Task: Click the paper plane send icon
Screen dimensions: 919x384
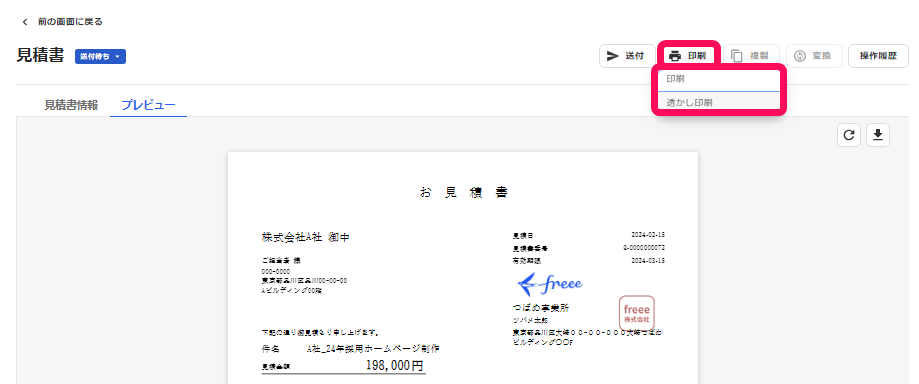Action: click(x=612, y=56)
